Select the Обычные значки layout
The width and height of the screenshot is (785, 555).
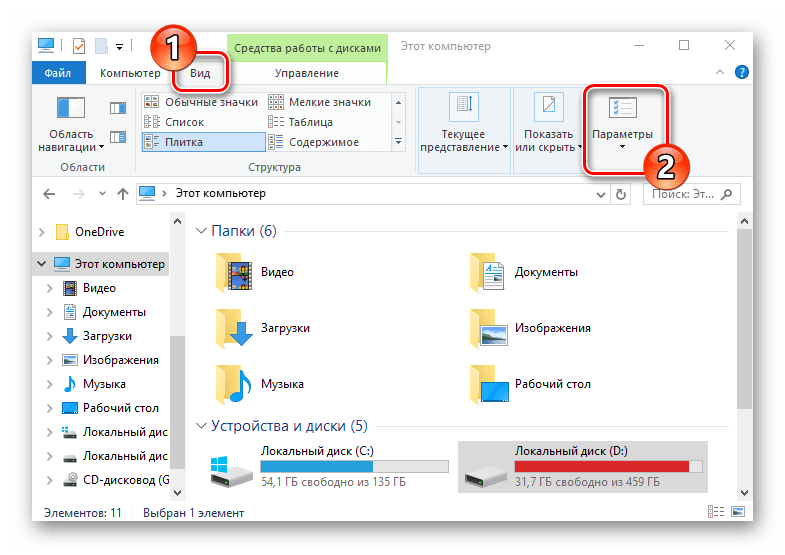pyautogui.click(x=201, y=102)
